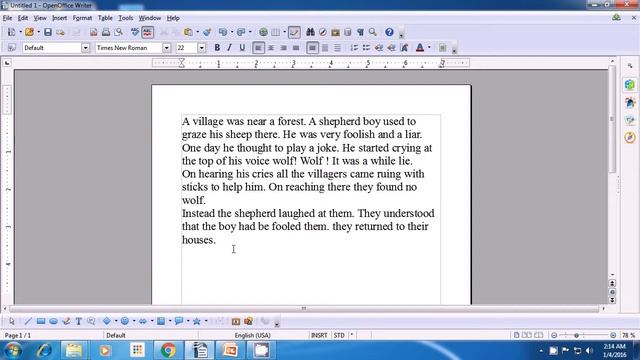The width and height of the screenshot is (640, 360).
Task: Open Data Sources icon
Action: [x=348, y=32]
